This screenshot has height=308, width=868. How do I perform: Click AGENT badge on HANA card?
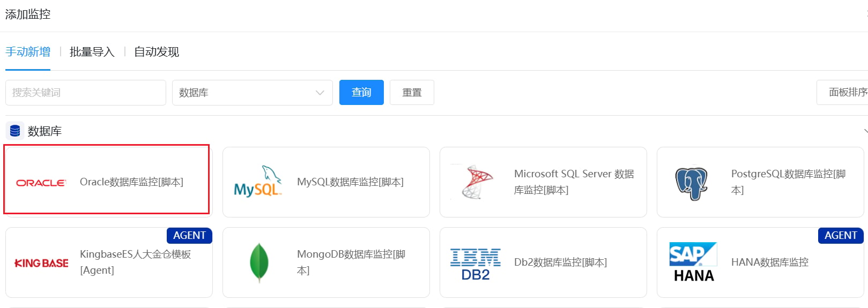point(841,236)
